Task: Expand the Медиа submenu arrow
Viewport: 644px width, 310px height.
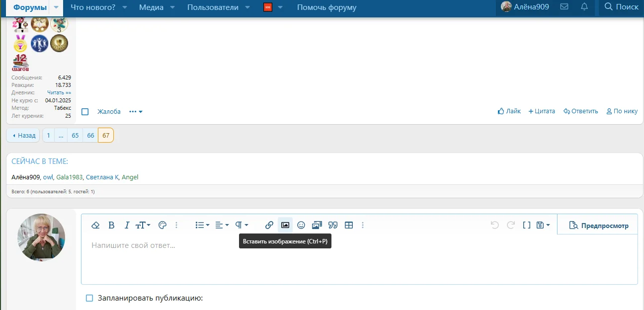Action: coord(172,7)
